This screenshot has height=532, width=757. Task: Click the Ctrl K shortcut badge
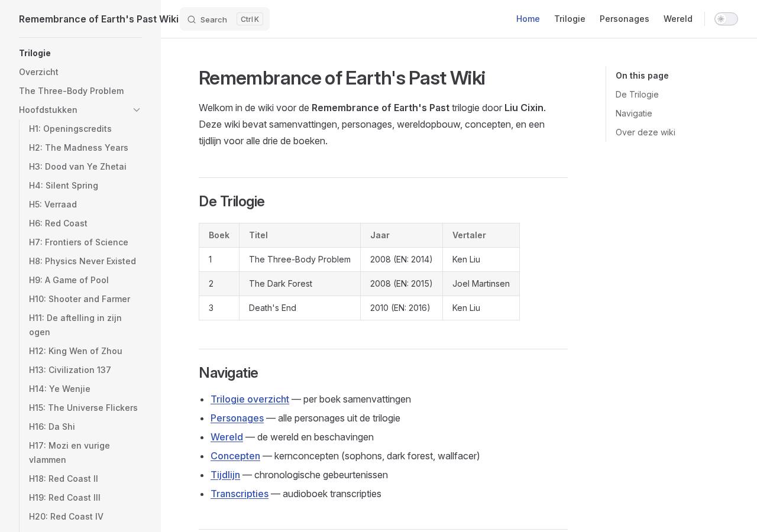pos(250,19)
